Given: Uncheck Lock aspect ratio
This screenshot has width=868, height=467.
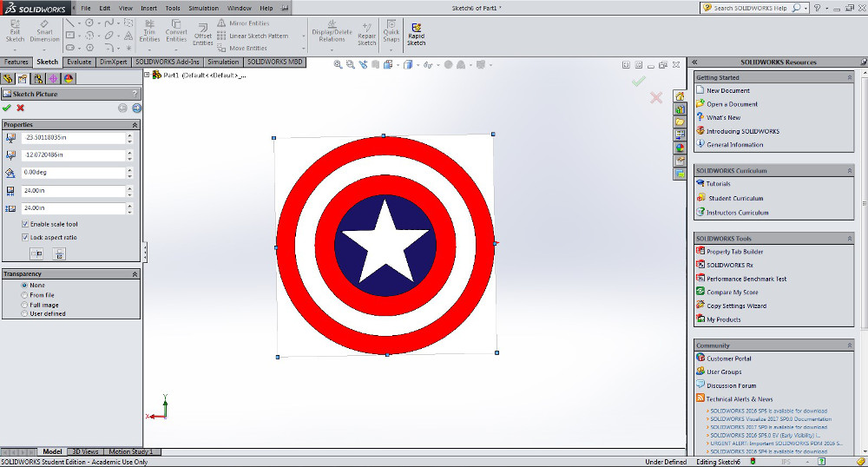Looking at the screenshot, I should point(25,237).
